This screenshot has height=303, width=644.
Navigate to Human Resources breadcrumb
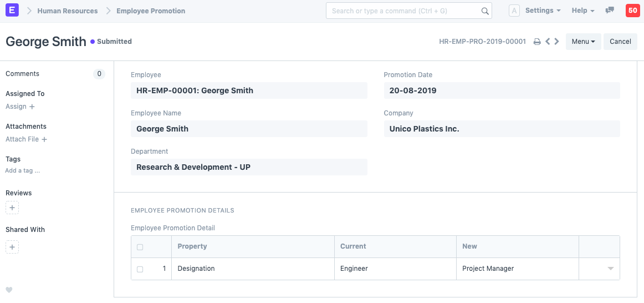(68, 11)
